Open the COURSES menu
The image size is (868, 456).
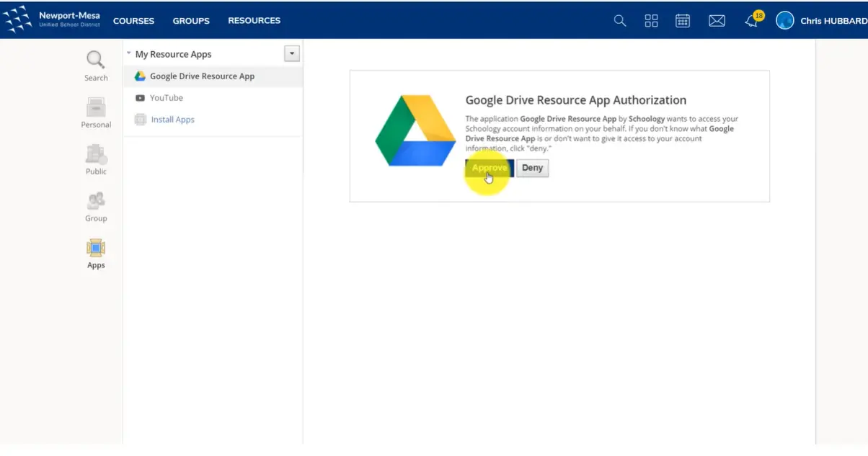pos(133,21)
